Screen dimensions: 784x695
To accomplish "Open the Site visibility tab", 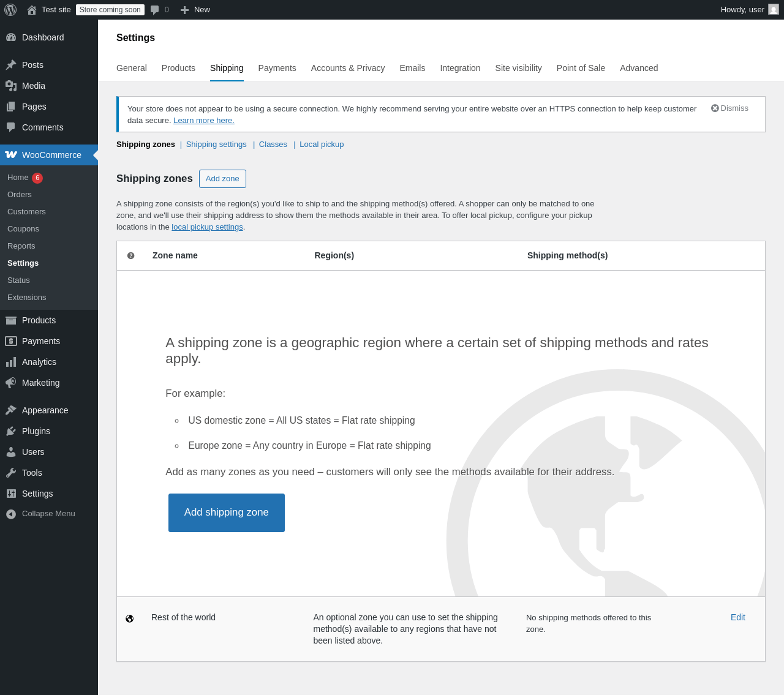I will pos(518,68).
